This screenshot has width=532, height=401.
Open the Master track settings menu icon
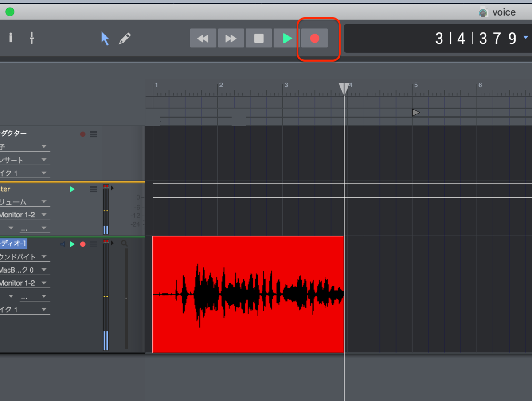pos(93,189)
